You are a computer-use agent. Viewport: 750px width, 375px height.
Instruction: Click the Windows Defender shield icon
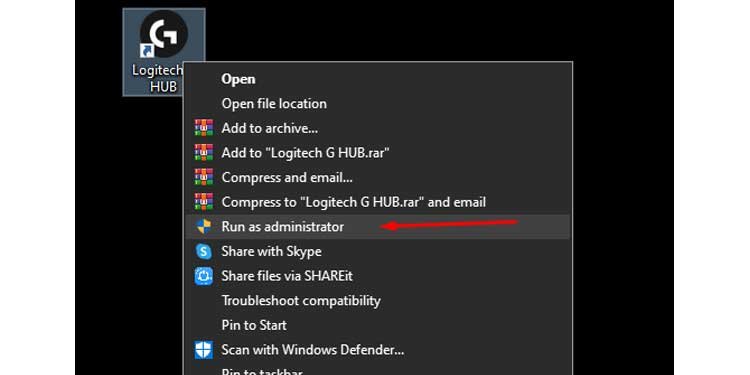(x=204, y=350)
